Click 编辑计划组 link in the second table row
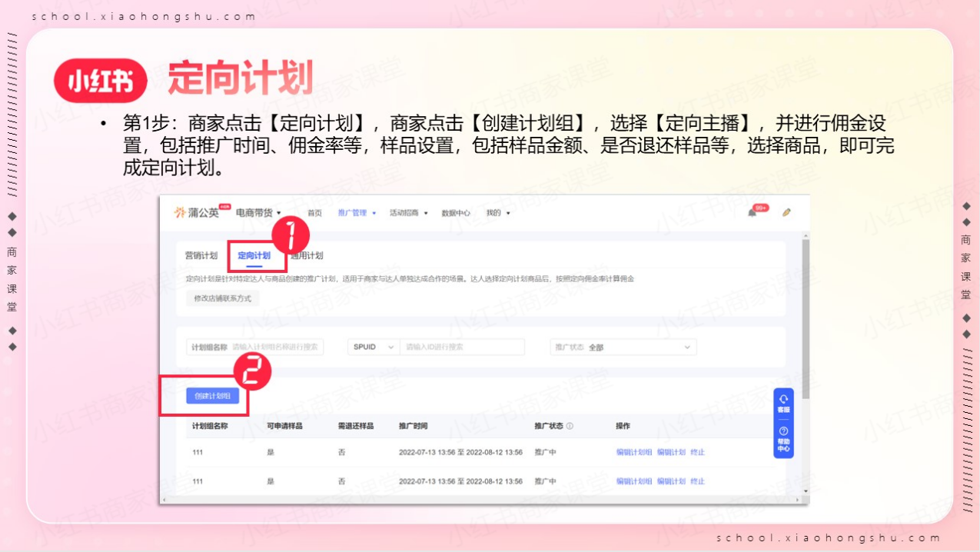This screenshot has width=980, height=552. coord(634,481)
